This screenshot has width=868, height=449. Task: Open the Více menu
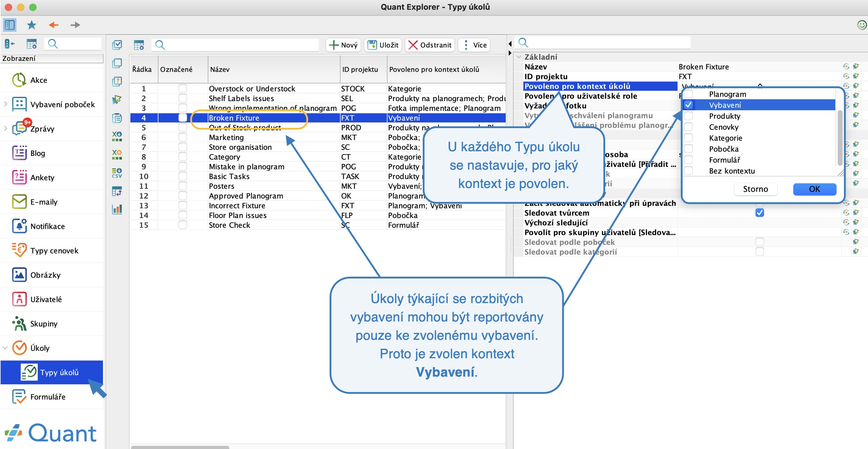click(474, 45)
